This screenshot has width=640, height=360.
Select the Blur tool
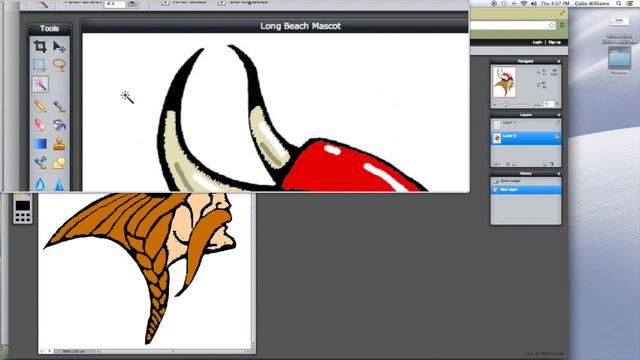click(40, 184)
